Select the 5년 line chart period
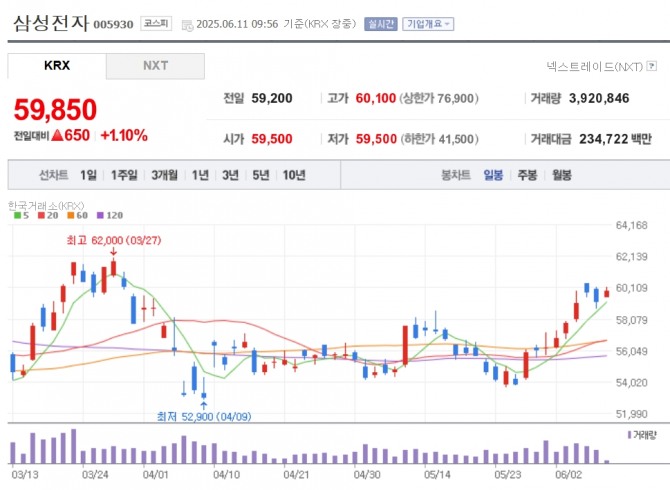The height and width of the screenshot is (490, 670). click(x=261, y=175)
